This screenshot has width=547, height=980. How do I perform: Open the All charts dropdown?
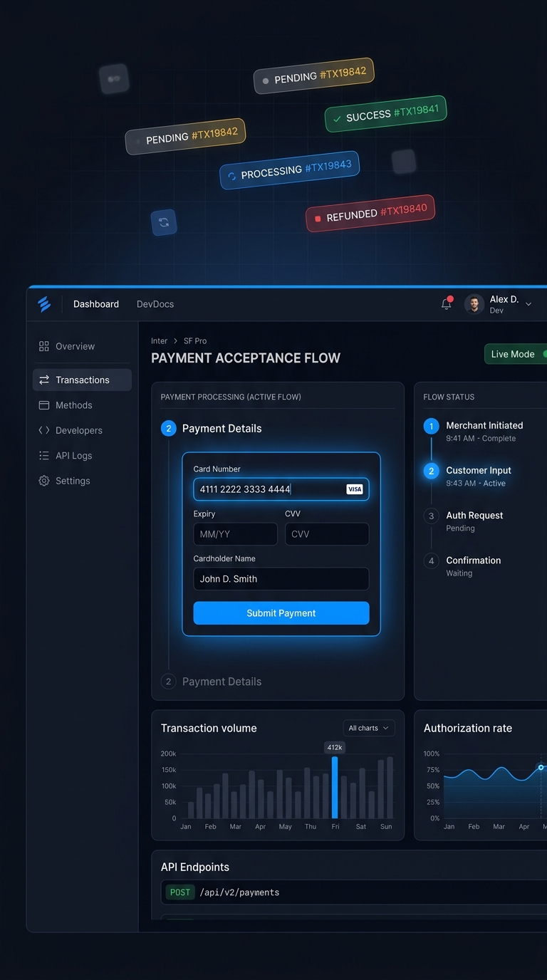click(x=368, y=728)
